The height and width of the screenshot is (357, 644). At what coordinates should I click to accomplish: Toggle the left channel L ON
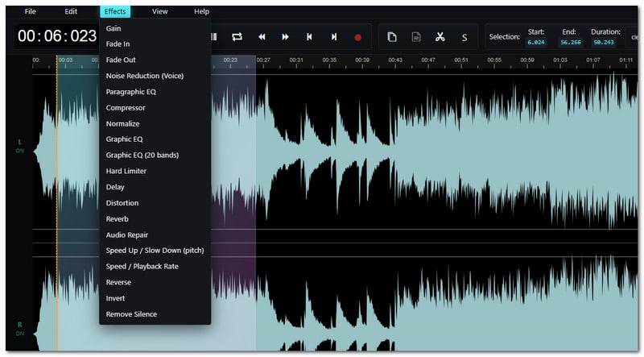click(x=19, y=147)
